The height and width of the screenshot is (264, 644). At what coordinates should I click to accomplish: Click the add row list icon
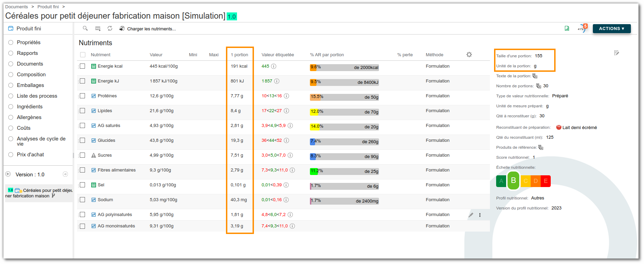pyautogui.click(x=98, y=29)
